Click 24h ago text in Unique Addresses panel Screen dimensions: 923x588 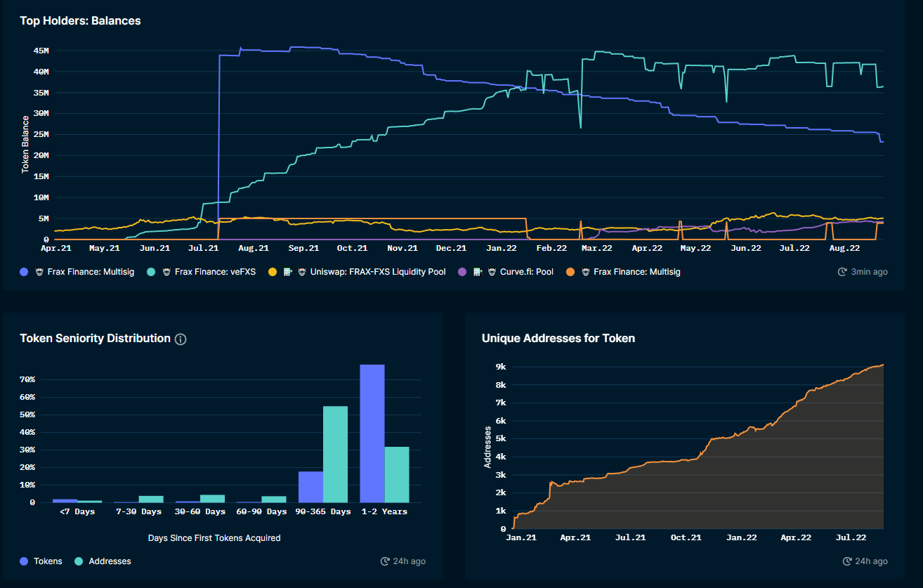[872, 561]
